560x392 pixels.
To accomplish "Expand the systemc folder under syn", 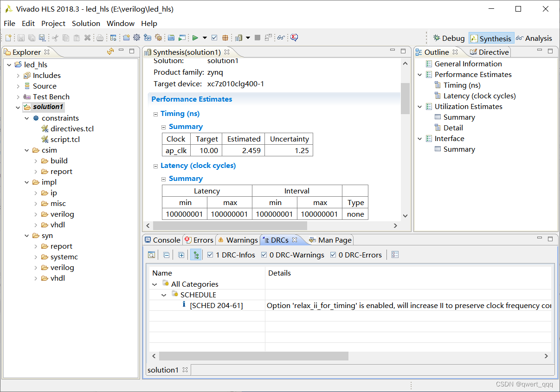I will 36,257.
